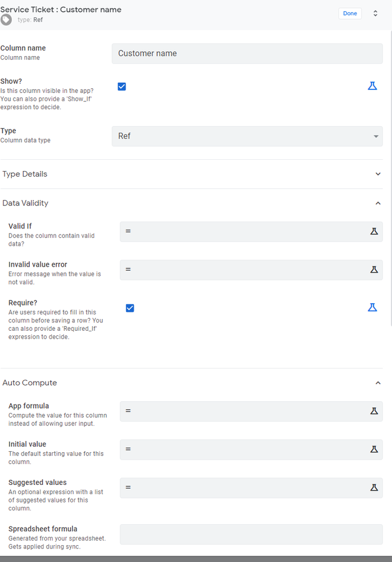
Task: Uncheck the Require? checkbox
Action: coord(130,308)
